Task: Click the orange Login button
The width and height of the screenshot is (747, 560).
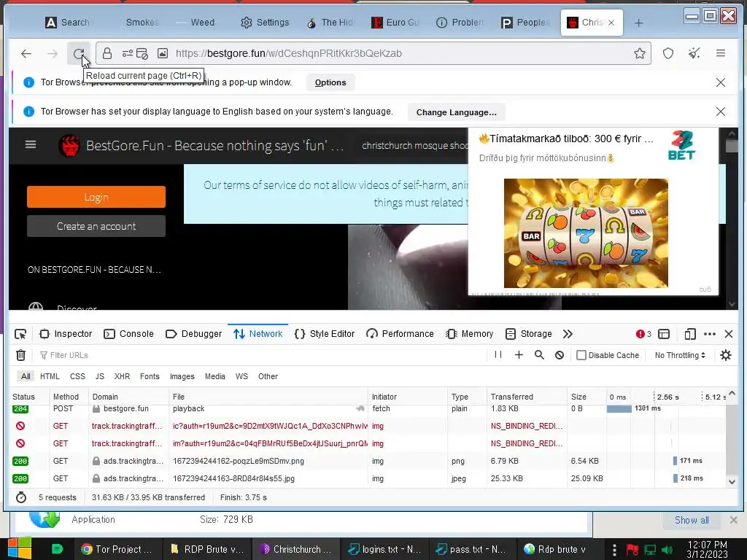Action: click(96, 197)
